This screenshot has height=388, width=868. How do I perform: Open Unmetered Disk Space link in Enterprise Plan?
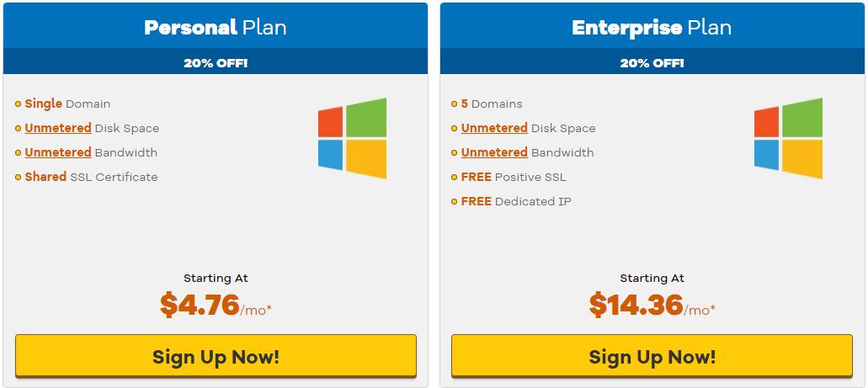(x=494, y=129)
